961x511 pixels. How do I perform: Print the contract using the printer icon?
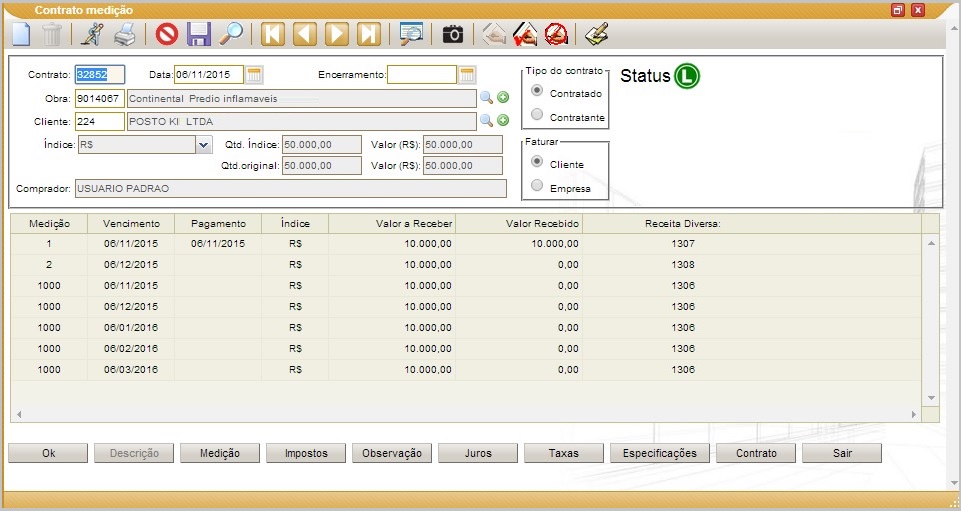click(x=125, y=34)
